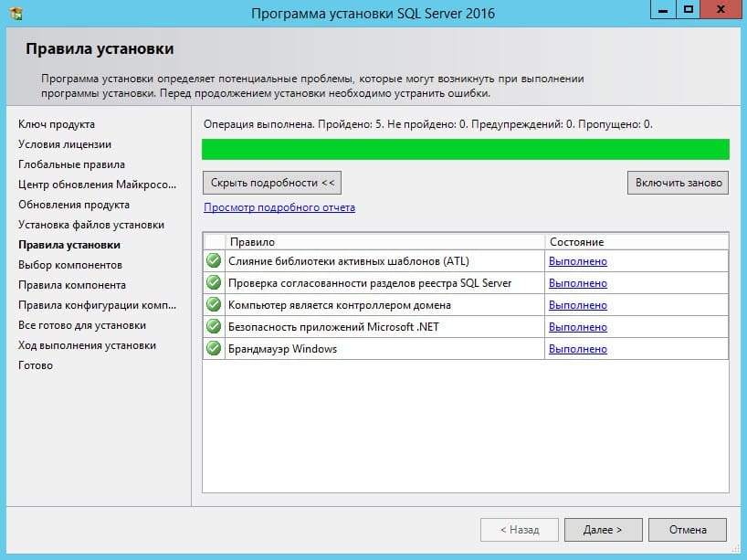Click the Отмена button
Viewport: 747px width, 560px height.
[x=688, y=530]
